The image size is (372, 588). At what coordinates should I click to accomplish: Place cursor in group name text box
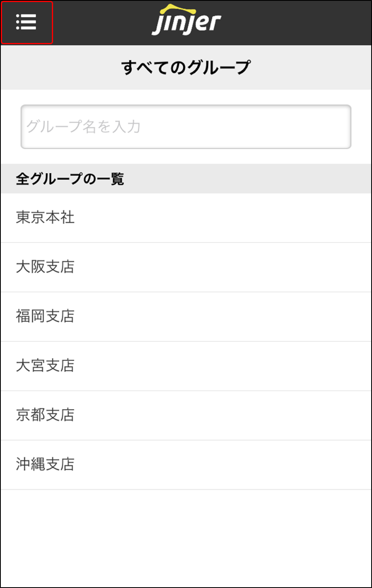(186, 127)
